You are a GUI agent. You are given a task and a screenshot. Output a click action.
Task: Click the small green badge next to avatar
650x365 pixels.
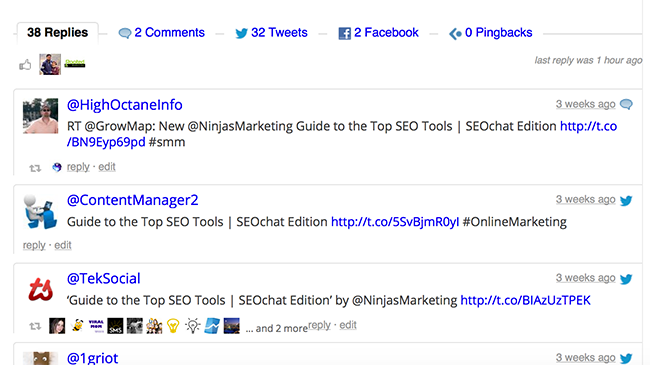tap(75, 63)
